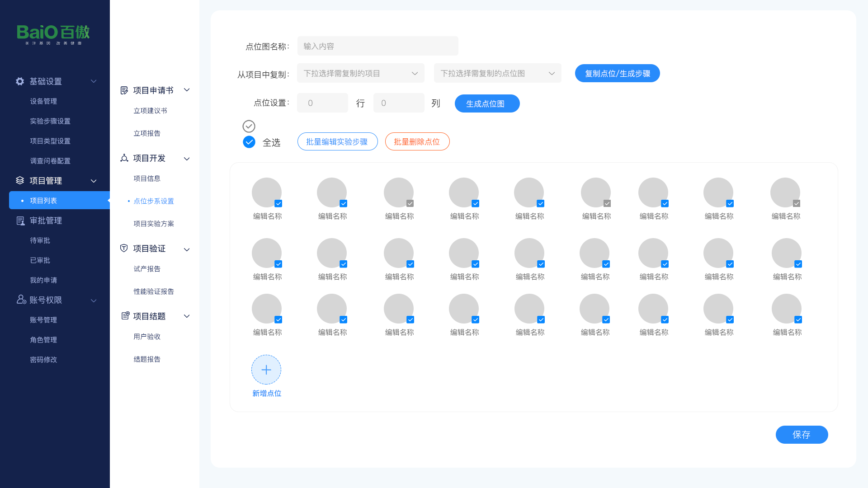Screen dimensions: 868x488
Task: Click the 项目结题 icon
Action: (125, 316)
